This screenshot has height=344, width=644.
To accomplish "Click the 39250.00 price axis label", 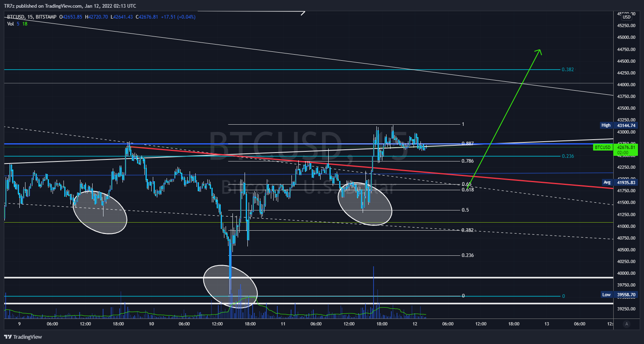I will click(626, 309).
